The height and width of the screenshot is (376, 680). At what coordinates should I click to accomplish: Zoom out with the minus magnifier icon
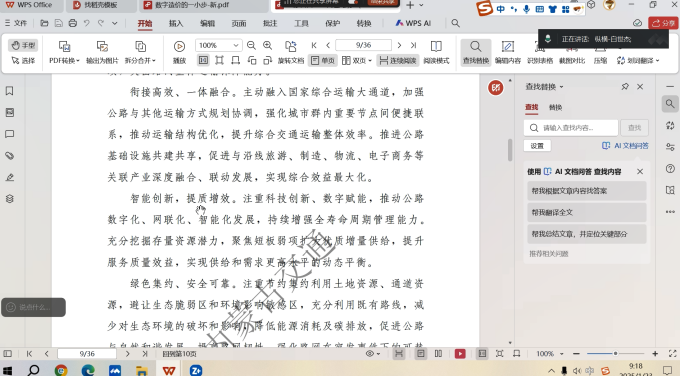click(x=251, y=45)
